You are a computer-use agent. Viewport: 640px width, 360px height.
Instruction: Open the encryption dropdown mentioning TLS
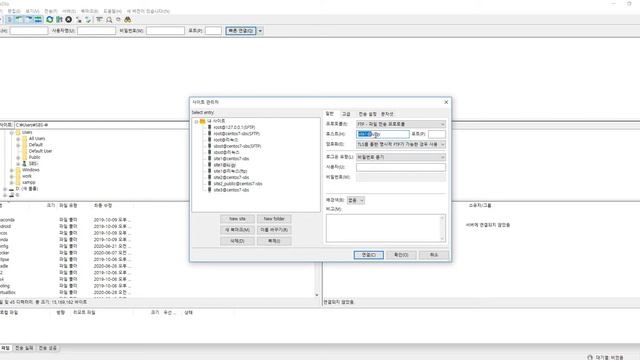[401, 144]
